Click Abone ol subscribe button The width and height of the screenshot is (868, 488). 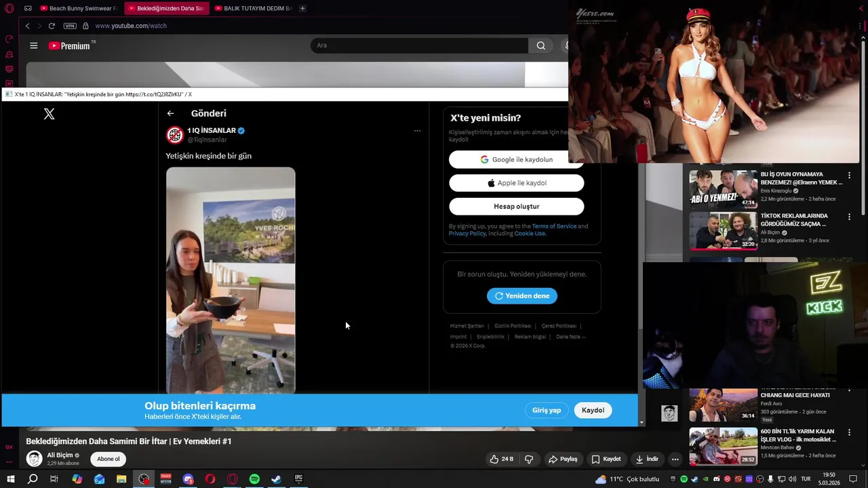tap(108, 459)
